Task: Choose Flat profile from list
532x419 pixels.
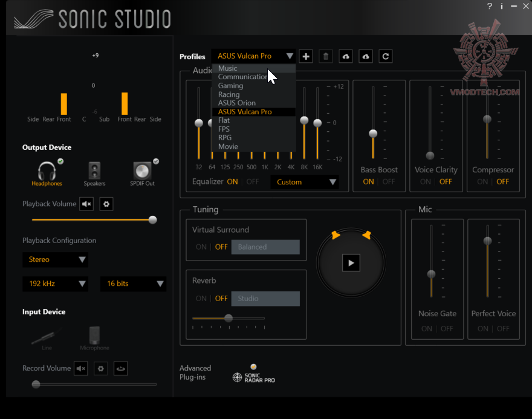Action: coord(254,120)
